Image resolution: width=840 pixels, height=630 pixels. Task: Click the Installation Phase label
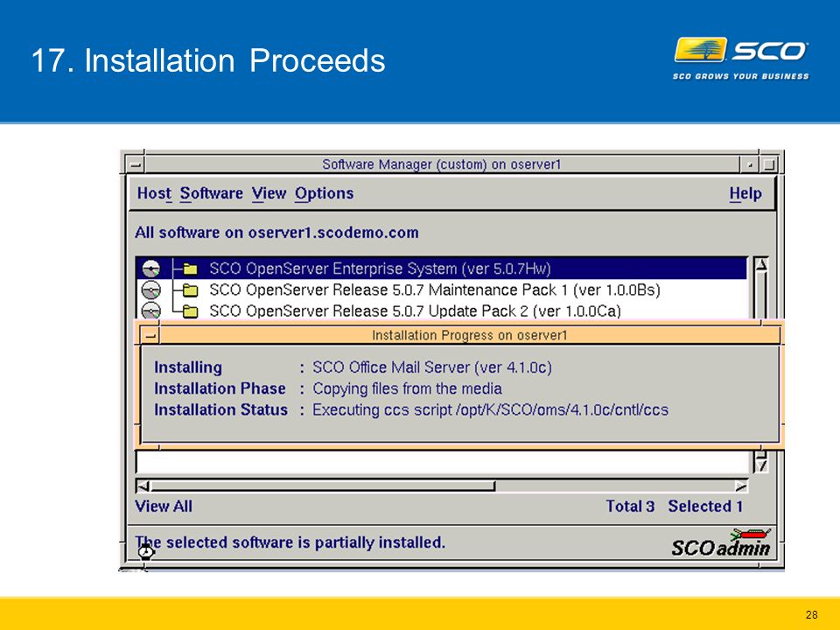(220, 388)
